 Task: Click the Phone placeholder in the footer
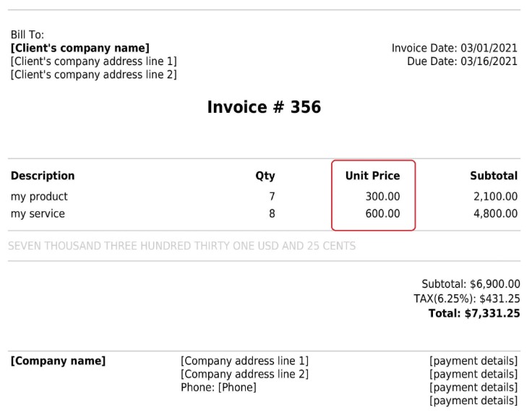[218, 388]
